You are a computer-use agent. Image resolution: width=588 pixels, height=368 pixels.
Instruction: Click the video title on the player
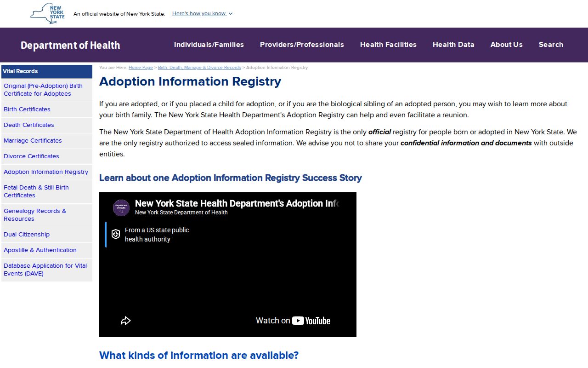pyautogui.click(x=237, y=203)
